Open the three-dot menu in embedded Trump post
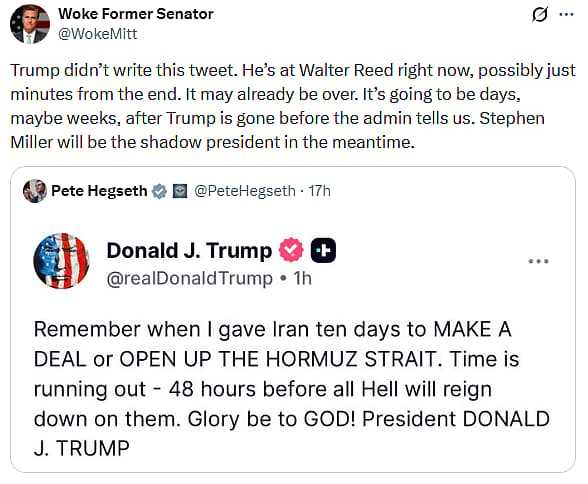The image size is (588, 484). [x=538, y=261]
